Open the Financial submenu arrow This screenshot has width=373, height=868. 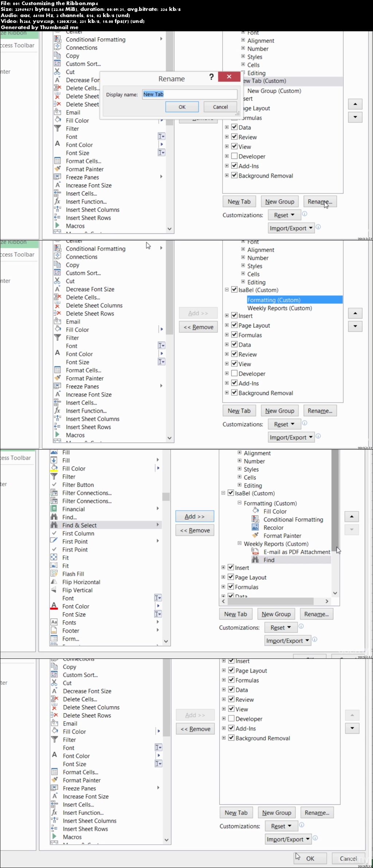pyautogui.click(x=158, y=508)
